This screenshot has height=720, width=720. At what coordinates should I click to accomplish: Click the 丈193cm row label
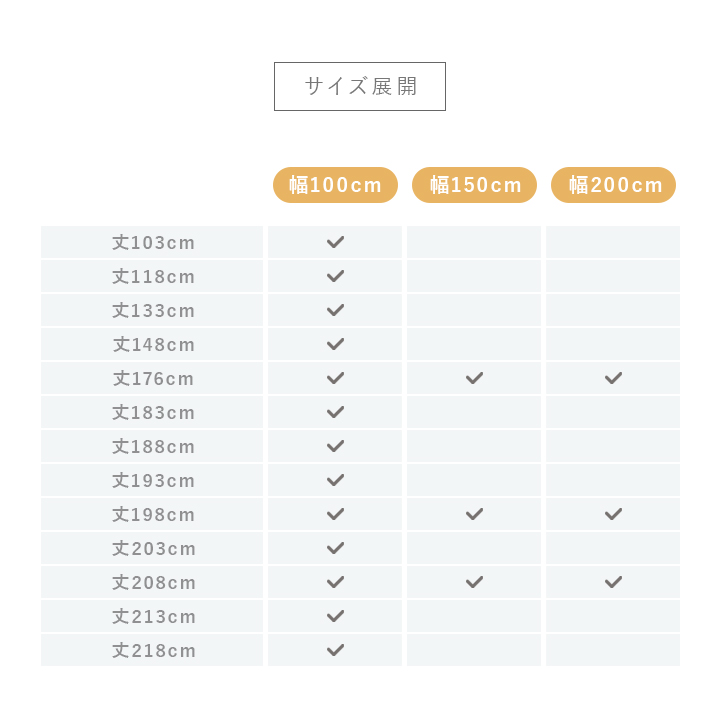pyautogui.click(x=153, y=480)
